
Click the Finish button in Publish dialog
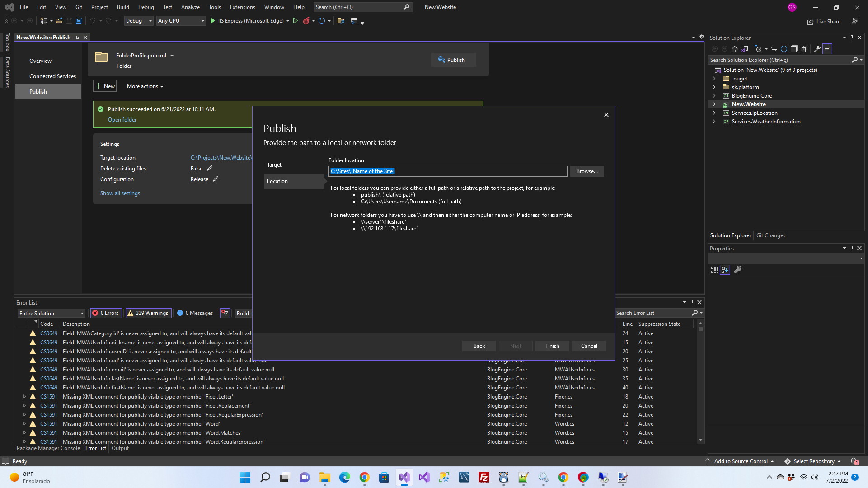coord(552,346)
